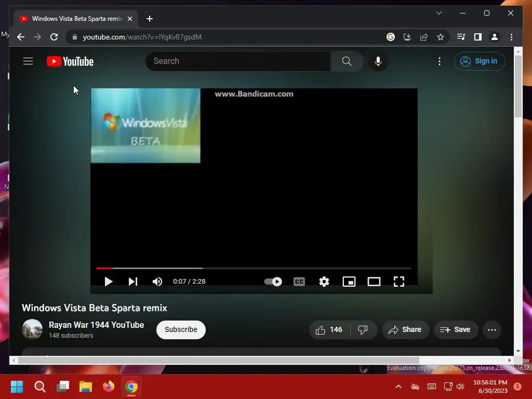This screenshot has height=399, width=532.
Task: Seek on the video progress bar
Action: (x=254, y=268)
